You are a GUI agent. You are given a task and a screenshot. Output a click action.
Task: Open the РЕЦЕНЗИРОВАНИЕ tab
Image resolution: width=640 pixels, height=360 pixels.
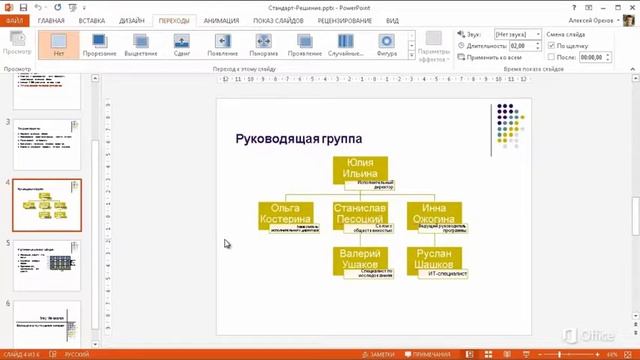point(344,20)
